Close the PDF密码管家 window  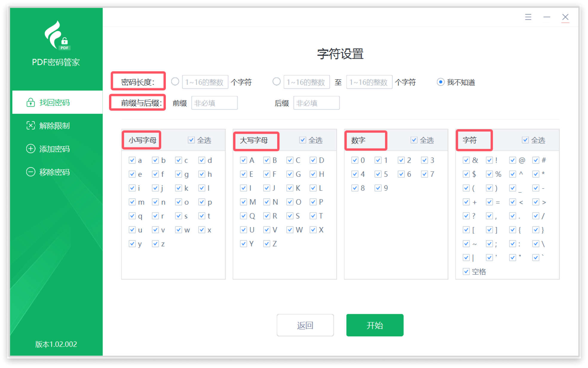pyautogui.click(x=565, y=17)
